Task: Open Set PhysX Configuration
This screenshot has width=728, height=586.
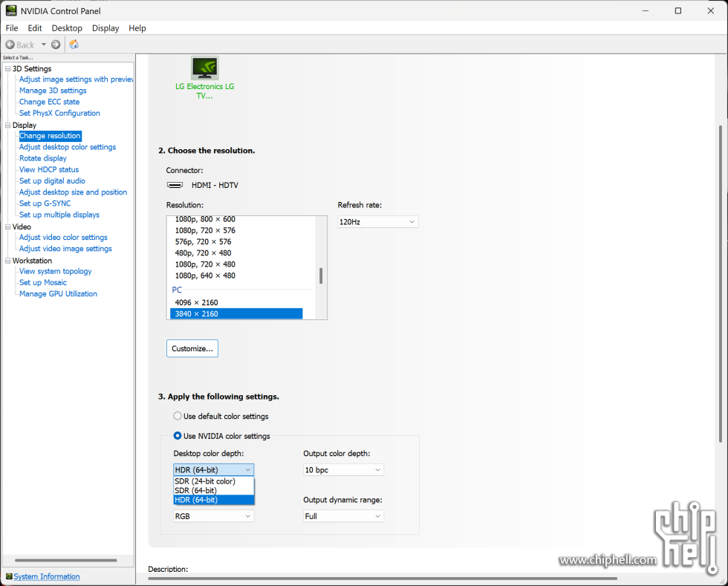Action: pos(59,113)
